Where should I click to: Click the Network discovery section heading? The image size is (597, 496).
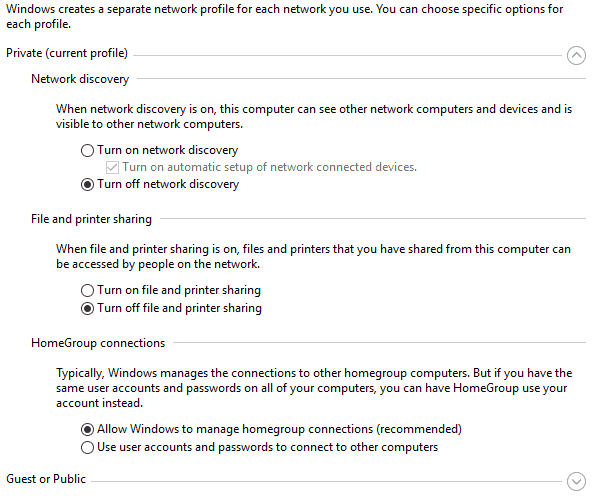[80, 79]
